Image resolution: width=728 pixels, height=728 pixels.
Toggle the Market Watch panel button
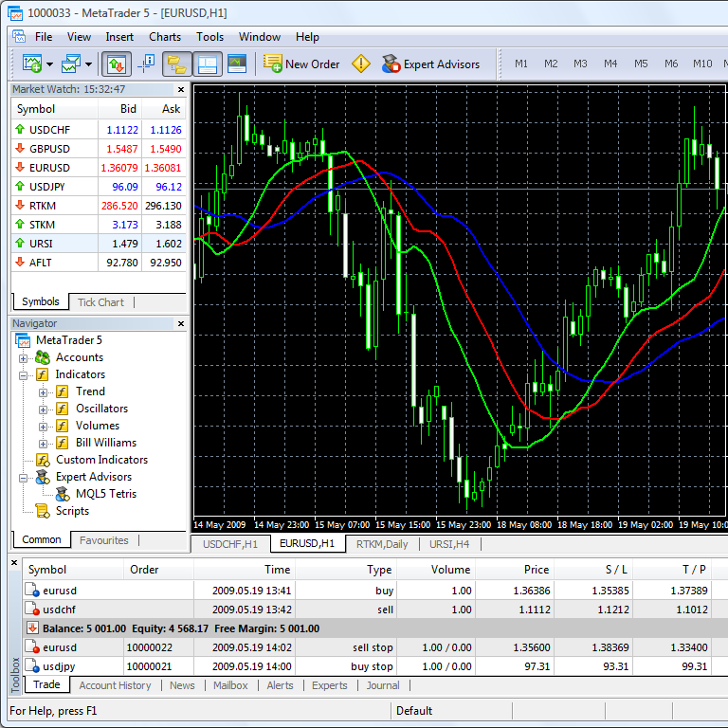(116, 64)
